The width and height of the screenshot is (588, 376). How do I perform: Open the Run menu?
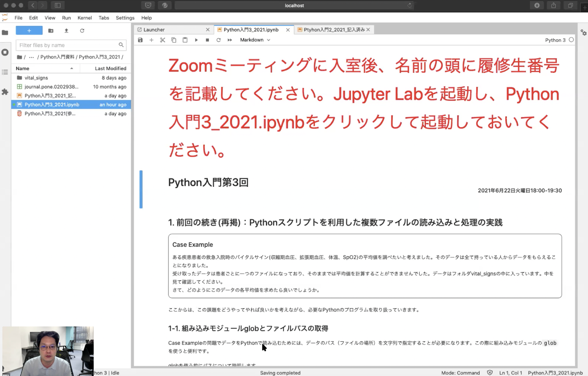[x=67, y=18]
